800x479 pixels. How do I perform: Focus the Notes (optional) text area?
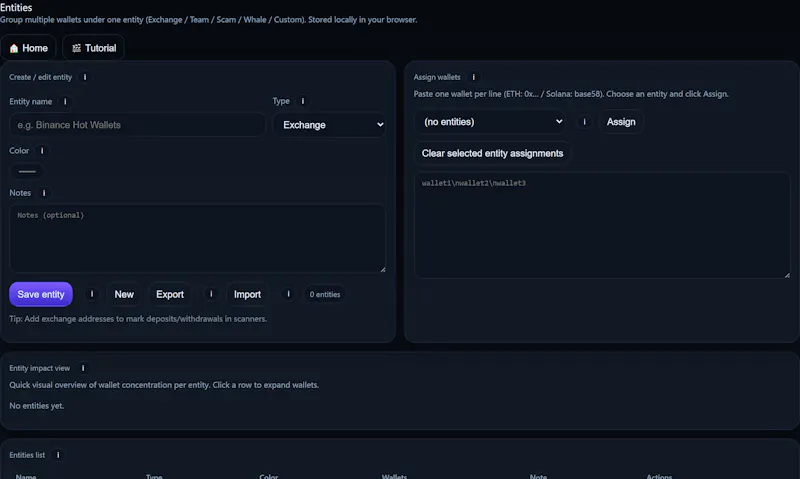tap(197, 239)
